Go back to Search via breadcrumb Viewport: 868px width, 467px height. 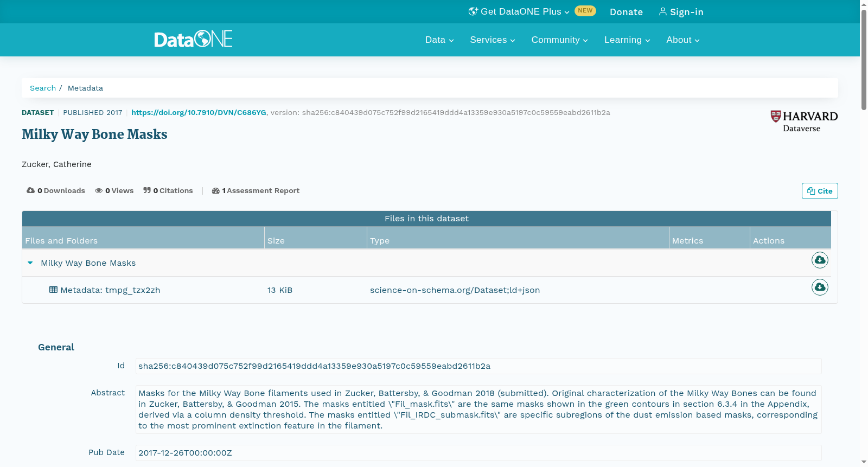point(43,88)
